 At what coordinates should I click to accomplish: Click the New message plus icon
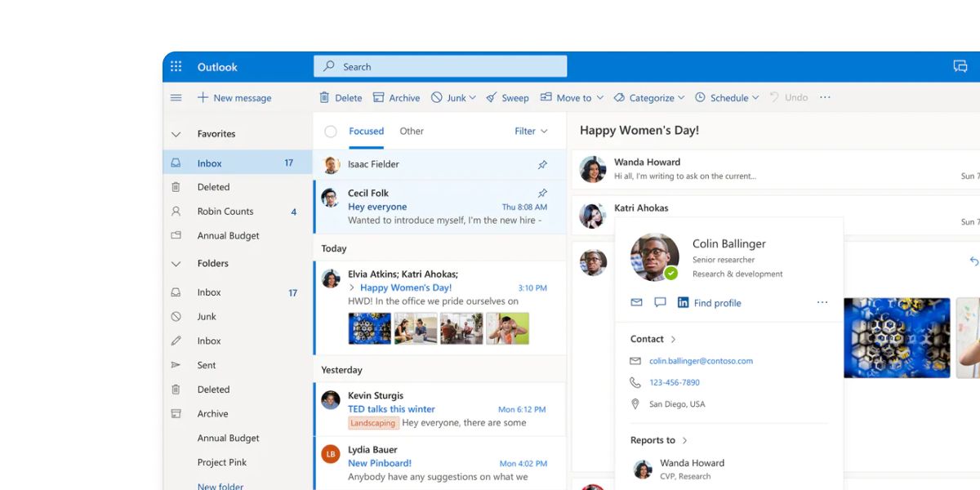(203, 98)
